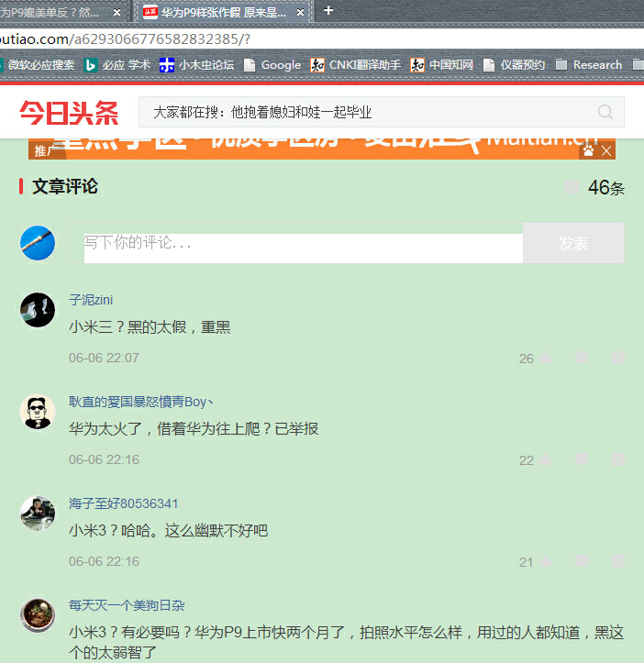Like the comment by 海子至好80536341
This screenshot has height=663, width=644.
tap(546, 561)
